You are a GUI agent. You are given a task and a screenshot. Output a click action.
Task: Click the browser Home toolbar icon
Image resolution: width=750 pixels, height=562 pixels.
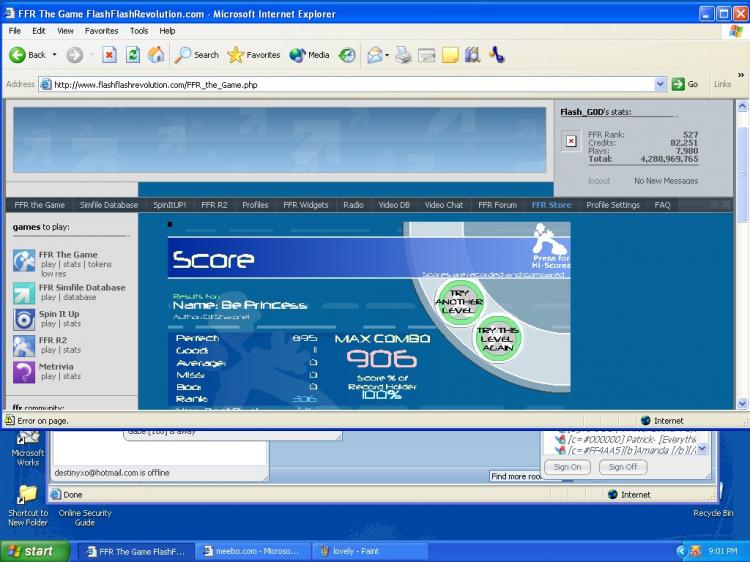(156, 55)
